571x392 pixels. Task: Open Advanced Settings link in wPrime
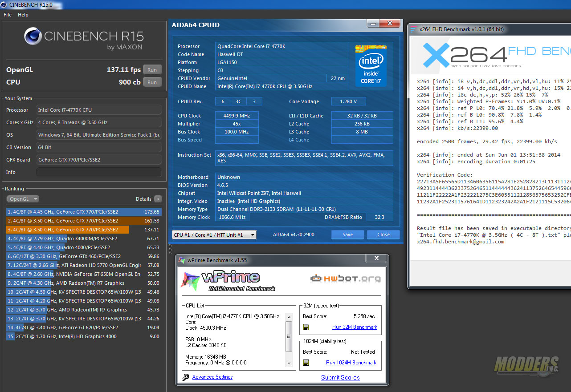(x=212, y=377)
